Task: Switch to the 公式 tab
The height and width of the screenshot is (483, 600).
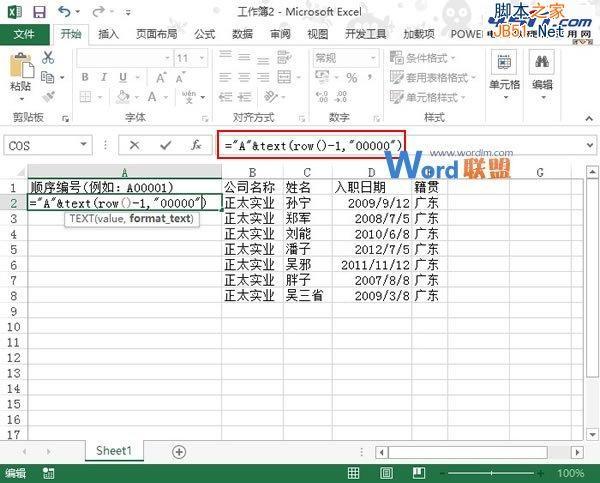Action: (x=205, y=34)
